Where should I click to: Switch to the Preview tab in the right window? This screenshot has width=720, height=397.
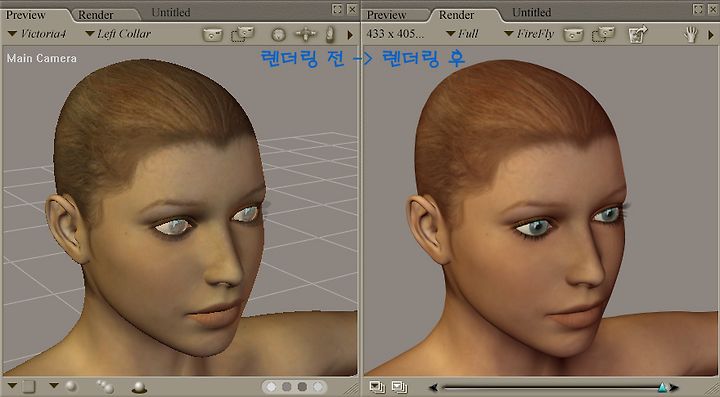tap(386, 15)
